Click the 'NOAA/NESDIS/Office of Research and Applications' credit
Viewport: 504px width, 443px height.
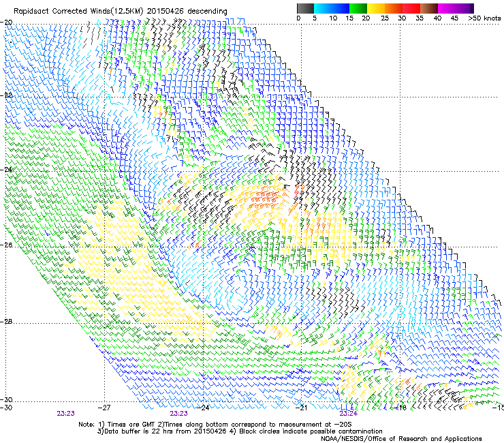coord(401,438)
